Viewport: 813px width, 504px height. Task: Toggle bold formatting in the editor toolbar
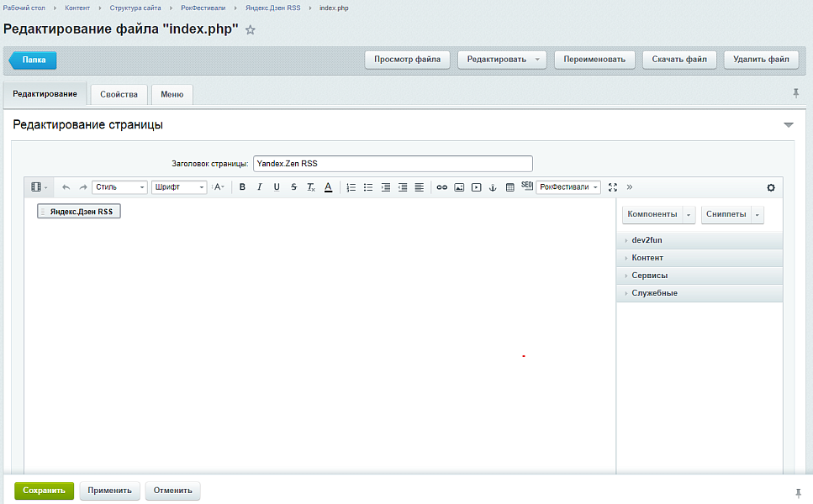pyautogui.click(x=243, y=187)
